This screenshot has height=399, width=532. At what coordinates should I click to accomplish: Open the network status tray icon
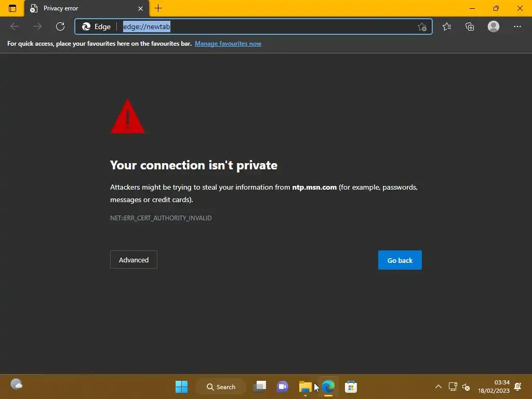pos(453,387)
